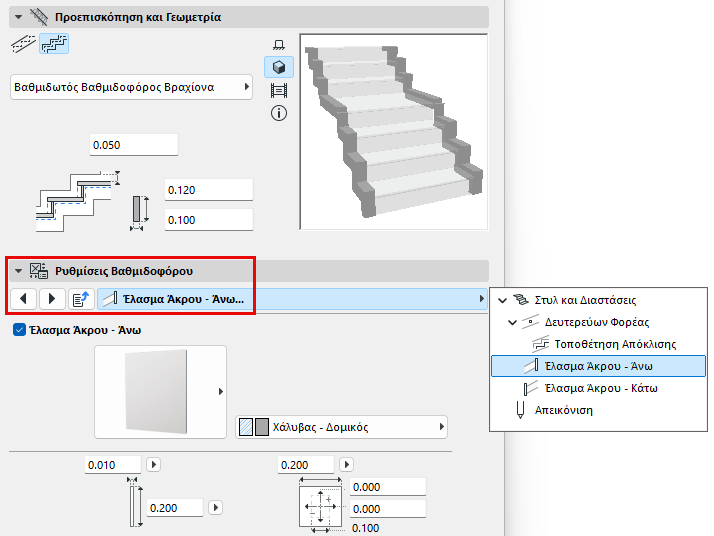Viewport: 714px width, 536px height.
Task: Select the flat beam stringer type icon
Action: click(x=23, y=44)
